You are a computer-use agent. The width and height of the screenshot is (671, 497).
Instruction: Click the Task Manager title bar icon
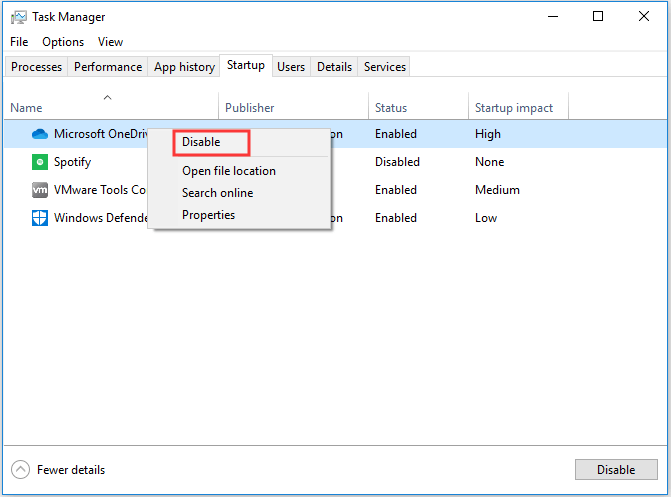19,17
